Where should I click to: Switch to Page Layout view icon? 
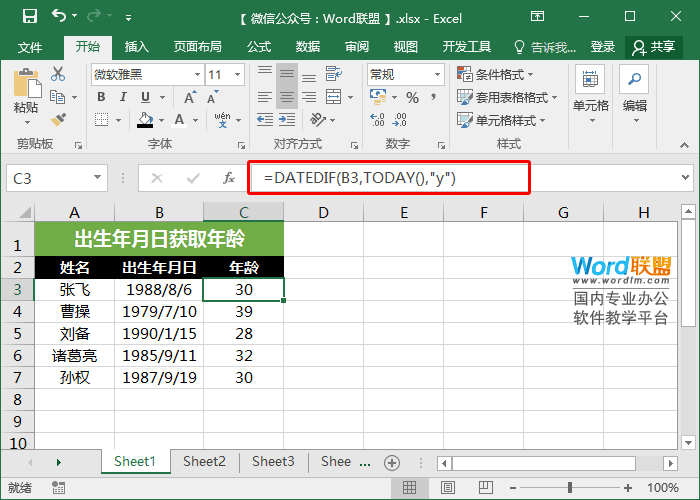tap(448, 488)
